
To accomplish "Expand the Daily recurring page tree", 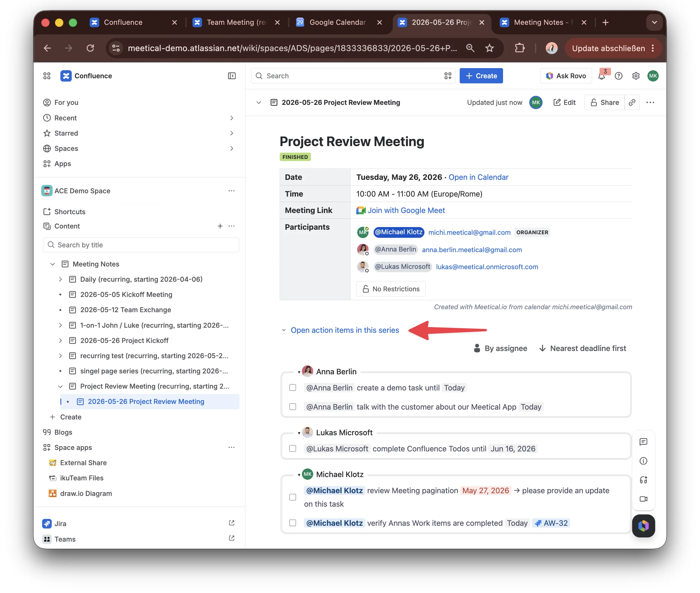I will 60,279.
